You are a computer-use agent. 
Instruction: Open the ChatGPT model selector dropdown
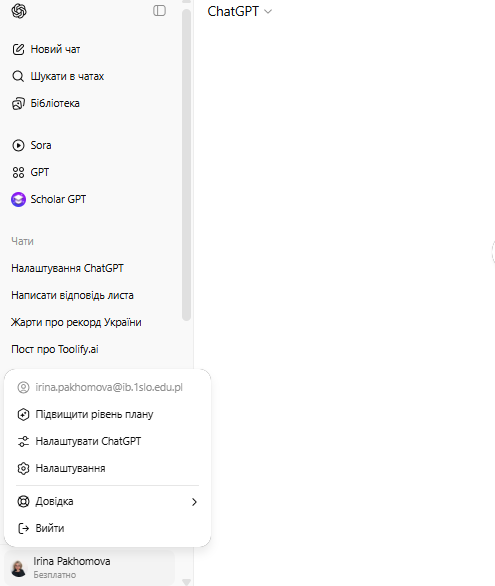pyautogui.click(x=239, y=12)
